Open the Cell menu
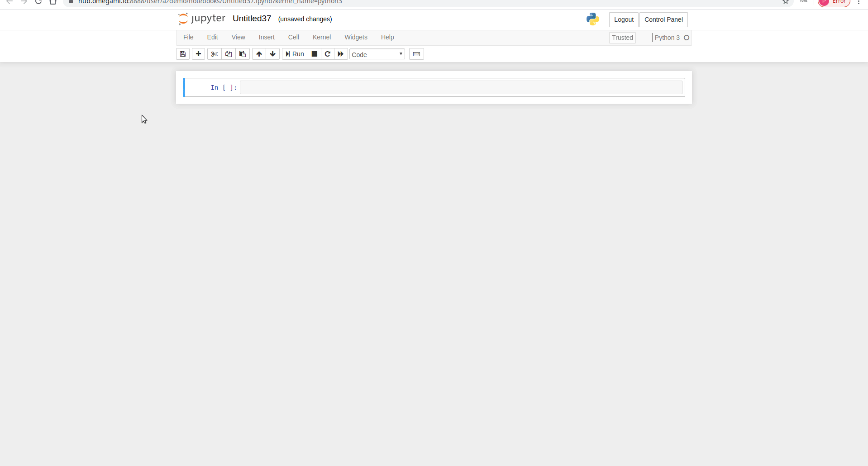The width and height of the screenshot is (868, 466). [294, 37]
